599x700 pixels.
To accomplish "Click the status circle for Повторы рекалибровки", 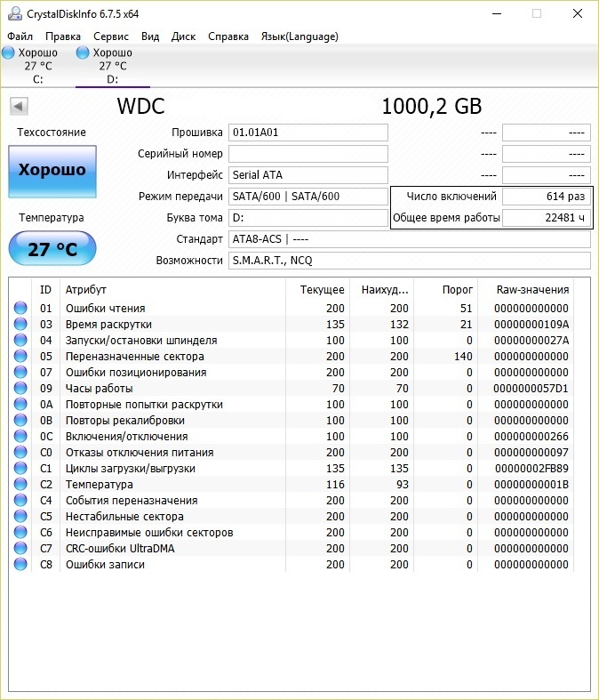I will click(x=20, y=420).
